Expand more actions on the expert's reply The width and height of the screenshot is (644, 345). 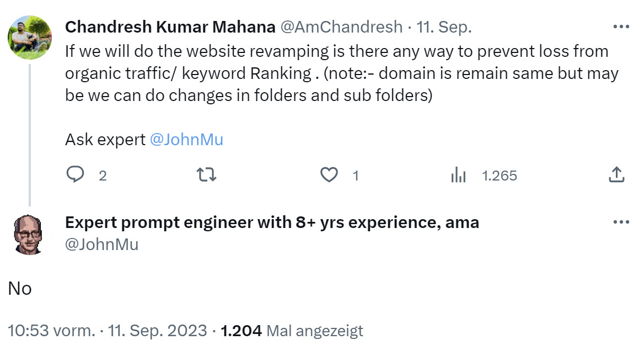[x=621, y=221]
